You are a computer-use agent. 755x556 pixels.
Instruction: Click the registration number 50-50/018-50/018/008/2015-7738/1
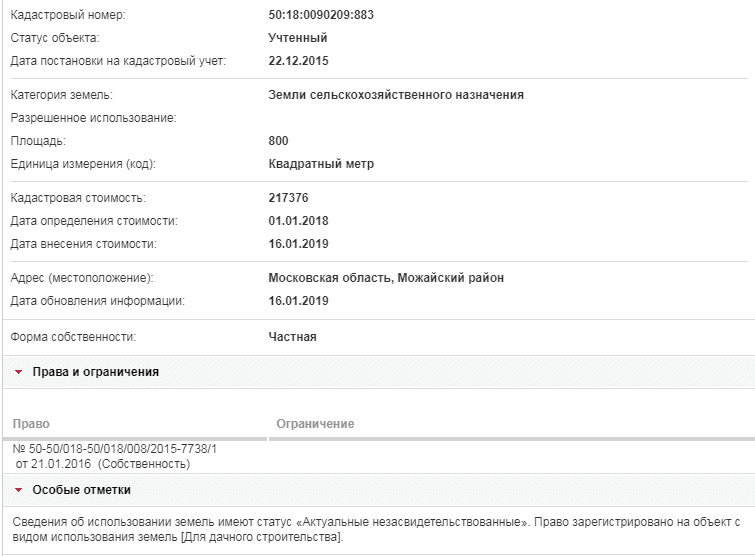[115, 449]
